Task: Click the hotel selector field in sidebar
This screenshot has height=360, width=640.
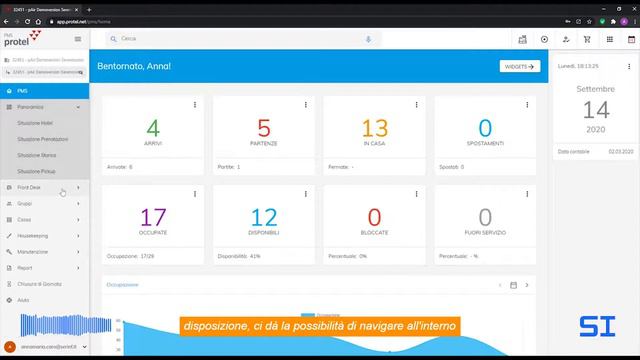Action: click(44, 72)
